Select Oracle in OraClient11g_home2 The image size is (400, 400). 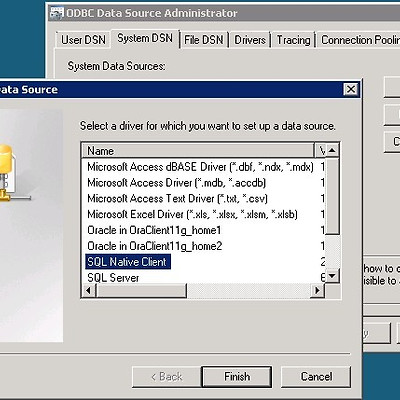point(203,246)
